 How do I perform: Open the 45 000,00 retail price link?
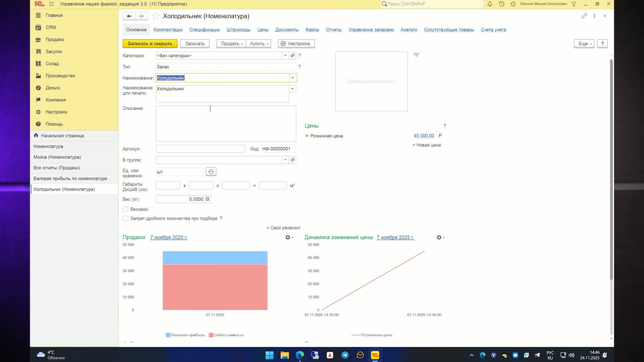pos(424,136)
